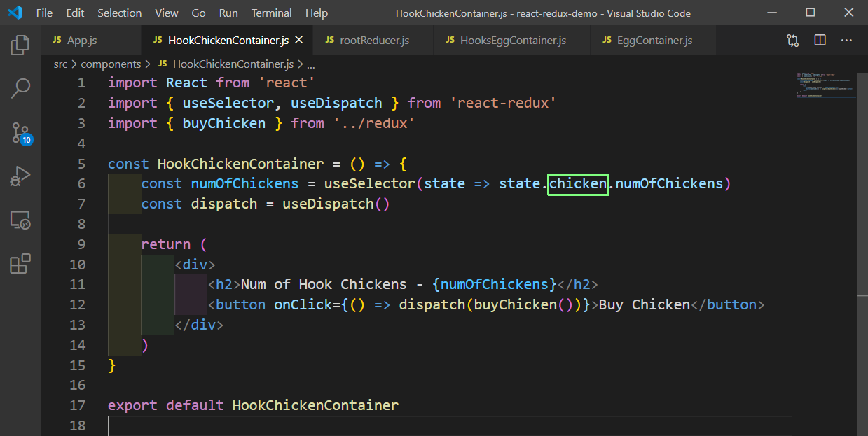Close the HookChickenContainer.js tab
The width and height of the screenshot is (868, 436).
pyautogui.click(x=299, y=41)
